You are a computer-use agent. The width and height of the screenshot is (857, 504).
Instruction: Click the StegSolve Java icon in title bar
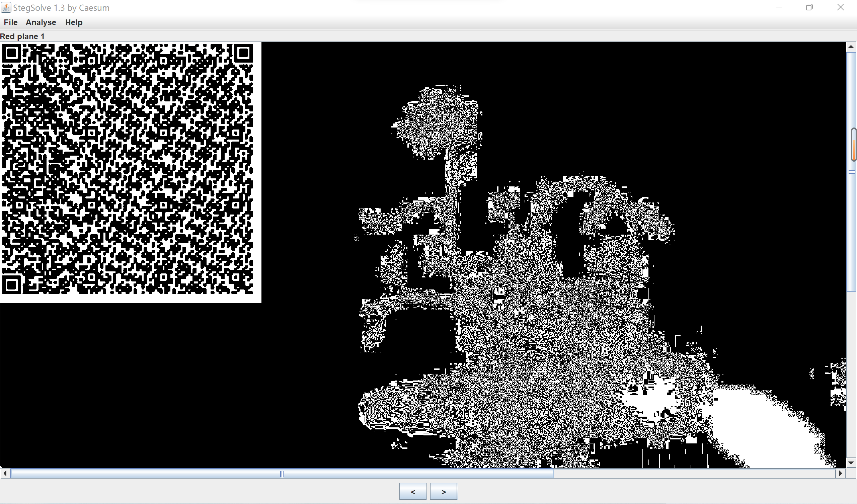tap(6, 7)
